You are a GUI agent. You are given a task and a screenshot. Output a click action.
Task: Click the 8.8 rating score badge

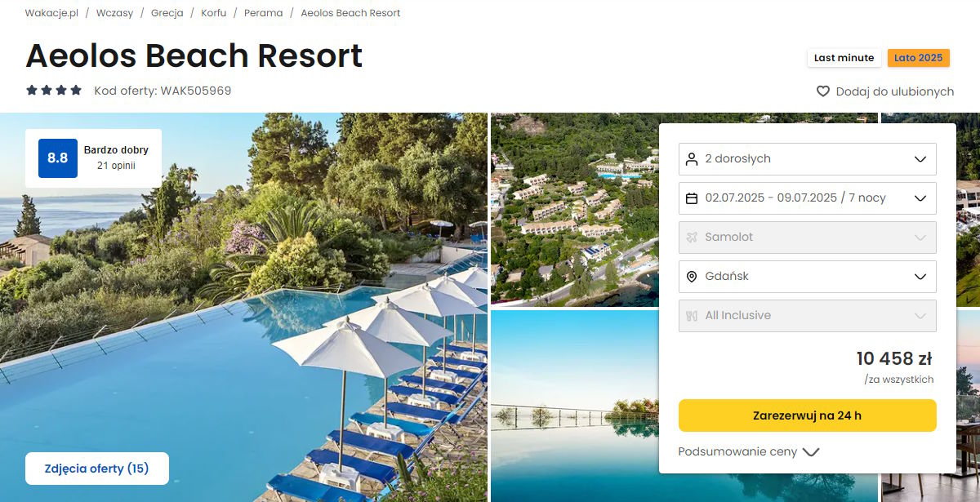(58, 158)
